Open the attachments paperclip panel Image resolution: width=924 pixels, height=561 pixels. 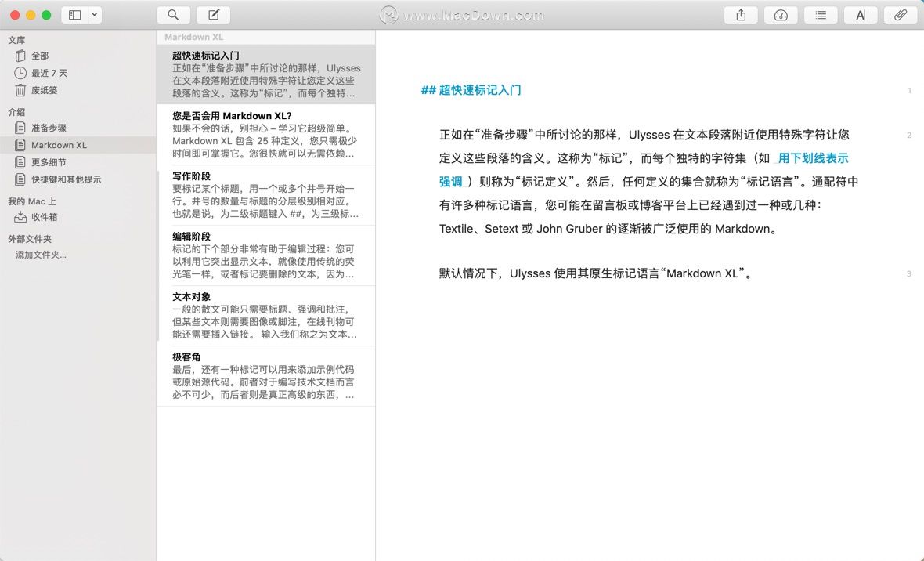[901, 15]
